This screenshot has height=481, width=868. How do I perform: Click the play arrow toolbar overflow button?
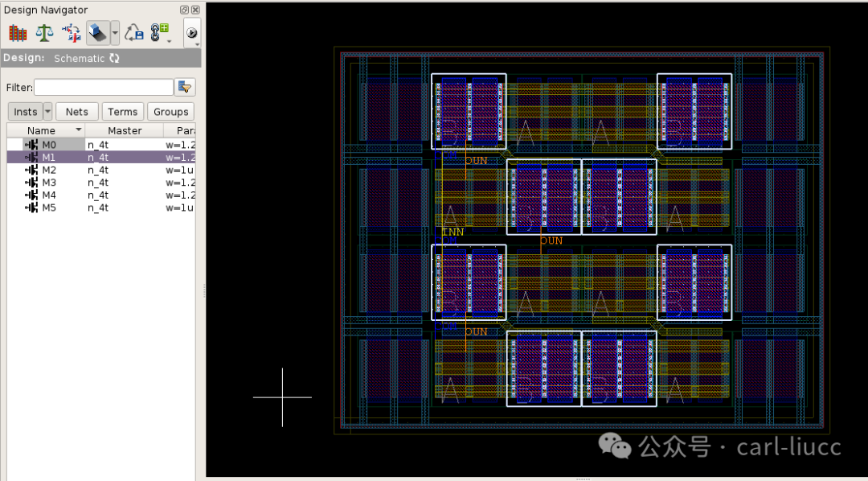pyautogui.click(x=191, y=33)
